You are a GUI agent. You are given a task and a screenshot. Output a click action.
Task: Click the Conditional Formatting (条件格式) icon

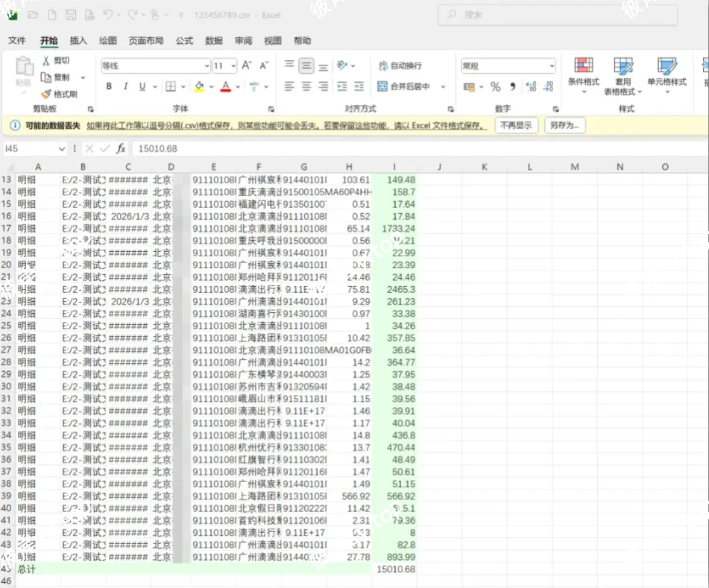click(584, 66)
